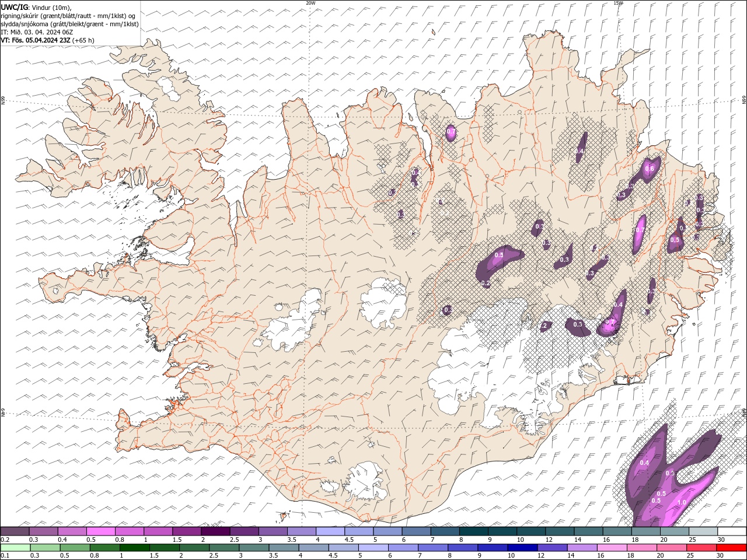Click the '20W' longitude label
Screen dimensions: 747x560
310,3
